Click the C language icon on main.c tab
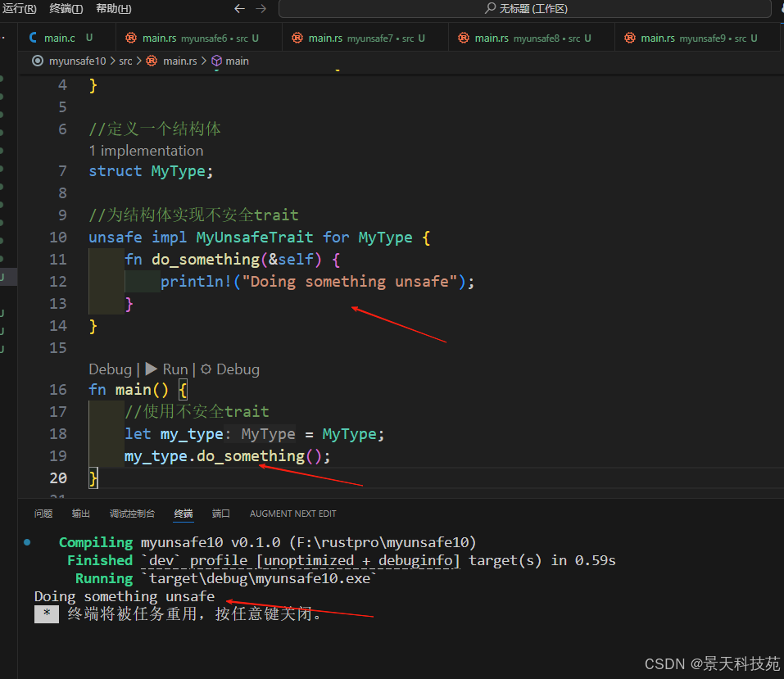The image size is (784, 679). pos(33,37)
